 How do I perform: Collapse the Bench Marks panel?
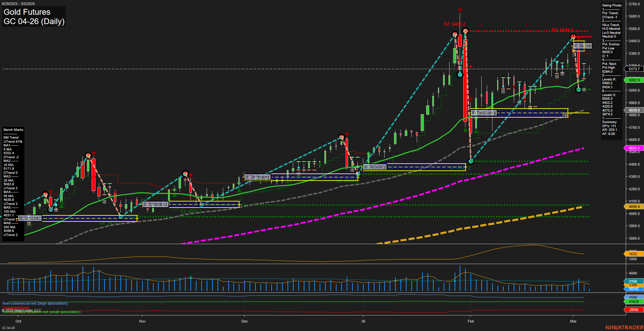[13, 129]
